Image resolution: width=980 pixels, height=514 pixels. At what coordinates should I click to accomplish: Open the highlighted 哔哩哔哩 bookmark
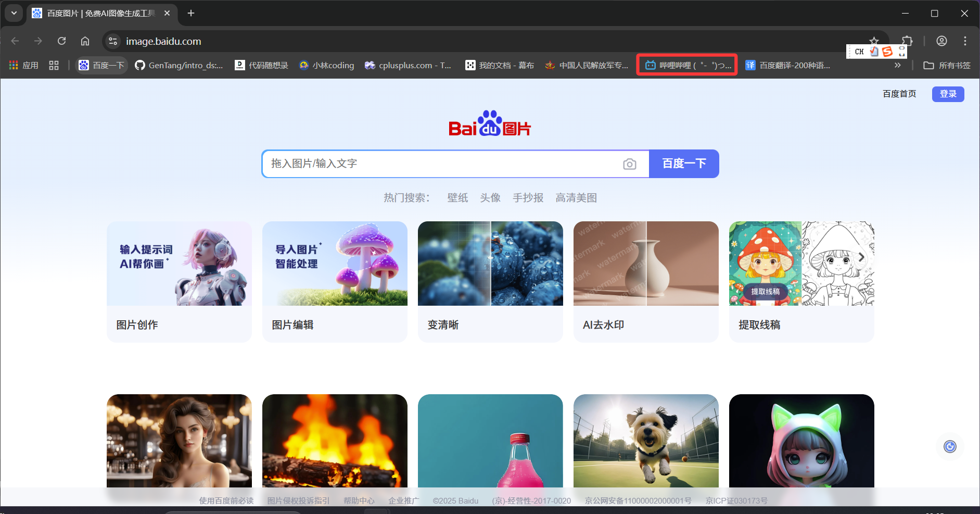(x=686, y=65)
